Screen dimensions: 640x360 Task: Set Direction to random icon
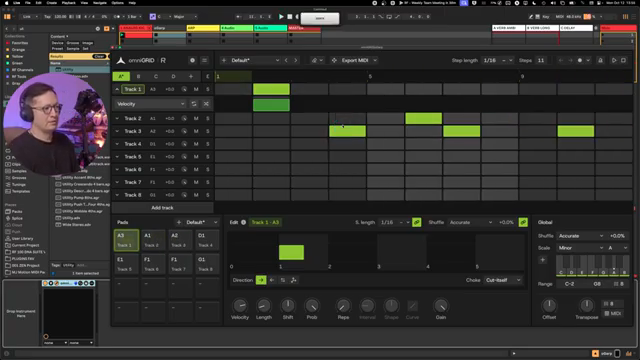[x=293, y=280]
